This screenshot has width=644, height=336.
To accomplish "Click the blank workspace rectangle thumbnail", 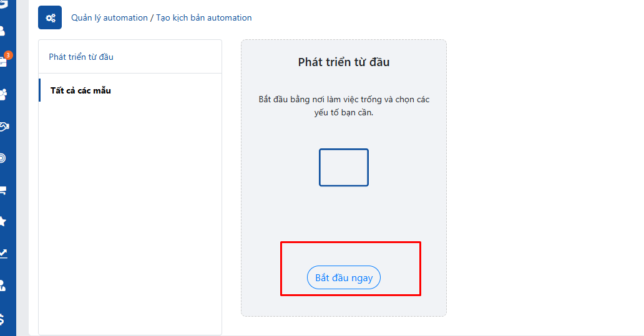I will (344, 167).
